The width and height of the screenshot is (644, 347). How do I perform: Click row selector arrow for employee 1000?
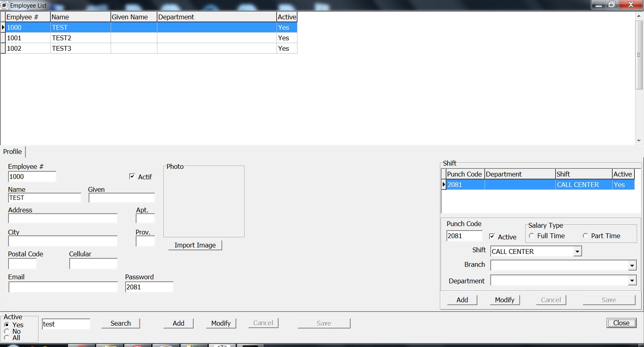click(3, 27)
